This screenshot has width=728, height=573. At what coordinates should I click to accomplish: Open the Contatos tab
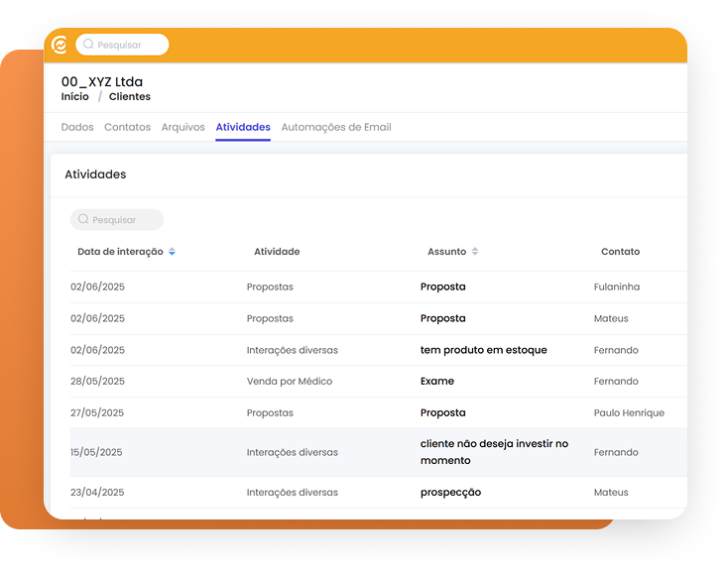[127, 127]
